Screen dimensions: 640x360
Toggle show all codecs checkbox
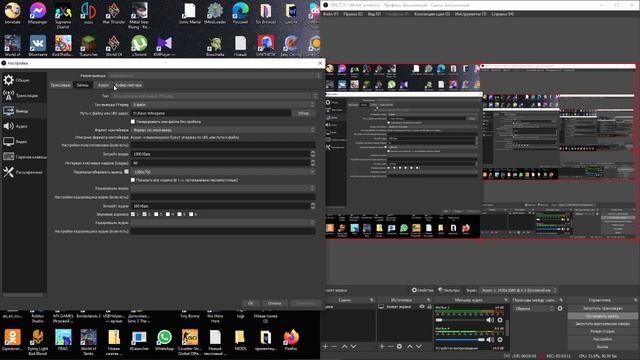click(x=133, y=180)
